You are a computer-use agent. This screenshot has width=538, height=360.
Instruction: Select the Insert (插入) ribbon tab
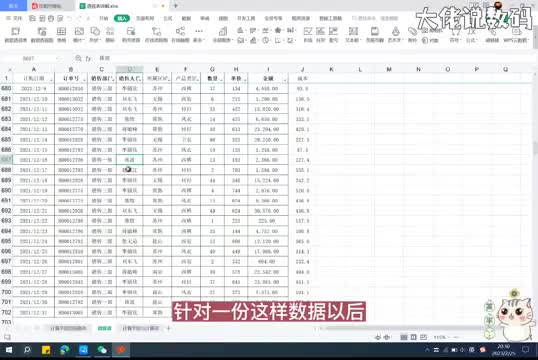122,18
